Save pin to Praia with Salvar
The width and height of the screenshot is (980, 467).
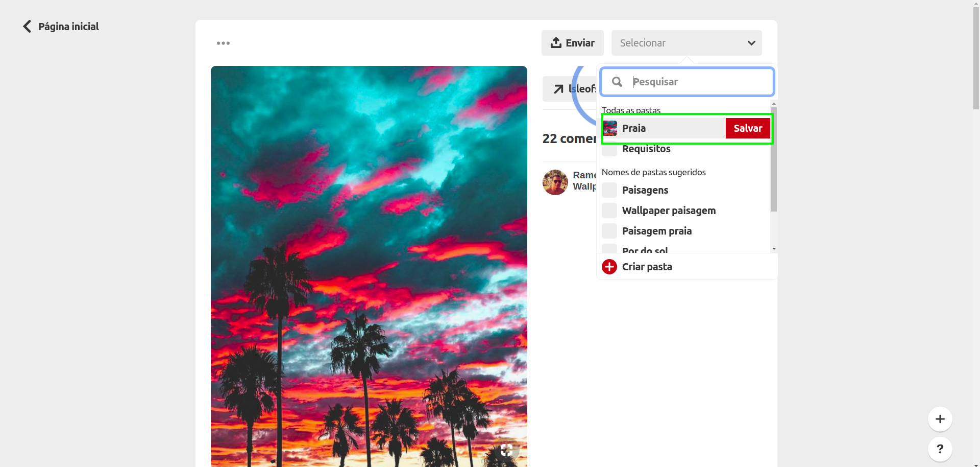(748, 128)
